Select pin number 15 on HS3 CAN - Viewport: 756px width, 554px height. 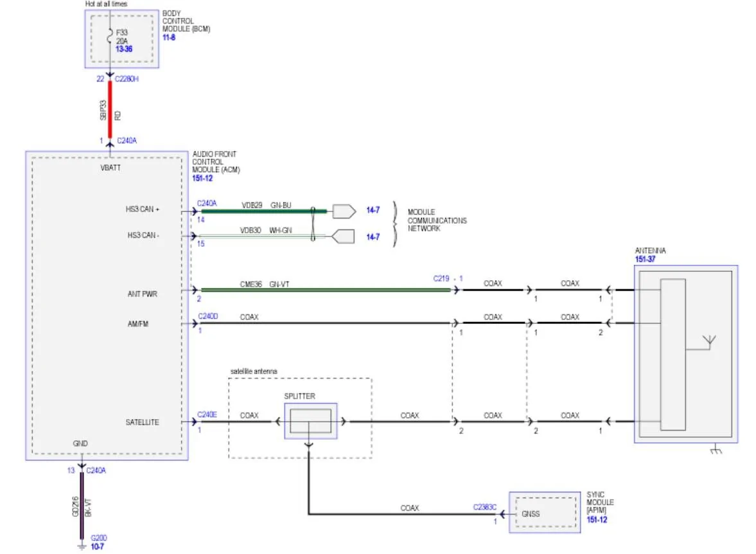pyautogui.click(x=200, y=244)
